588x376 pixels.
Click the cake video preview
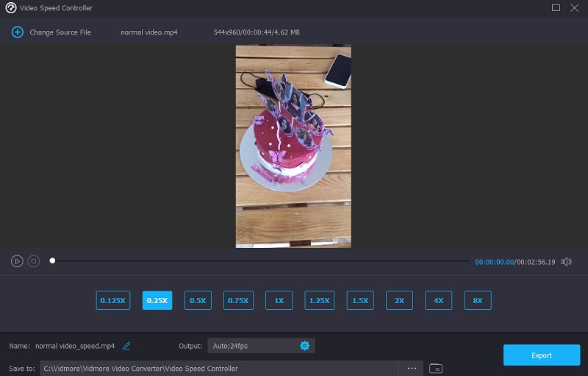point(293,146)
